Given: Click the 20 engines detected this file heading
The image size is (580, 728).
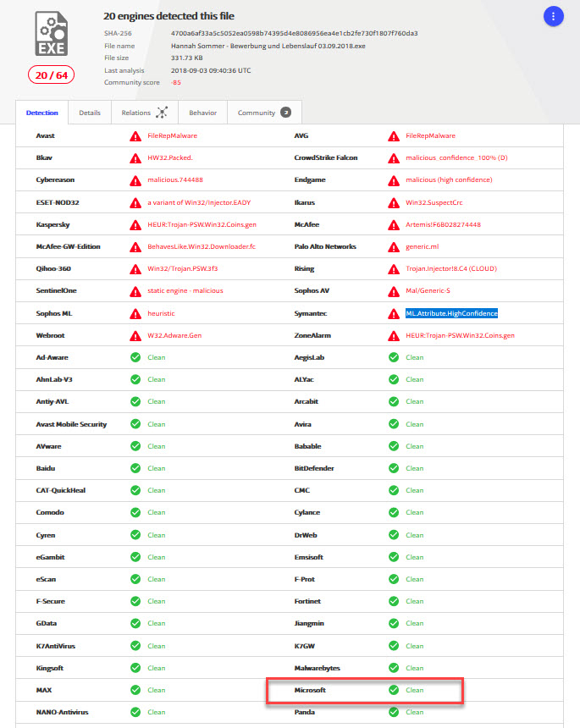Looking at the screenshot, I should 168,16.
